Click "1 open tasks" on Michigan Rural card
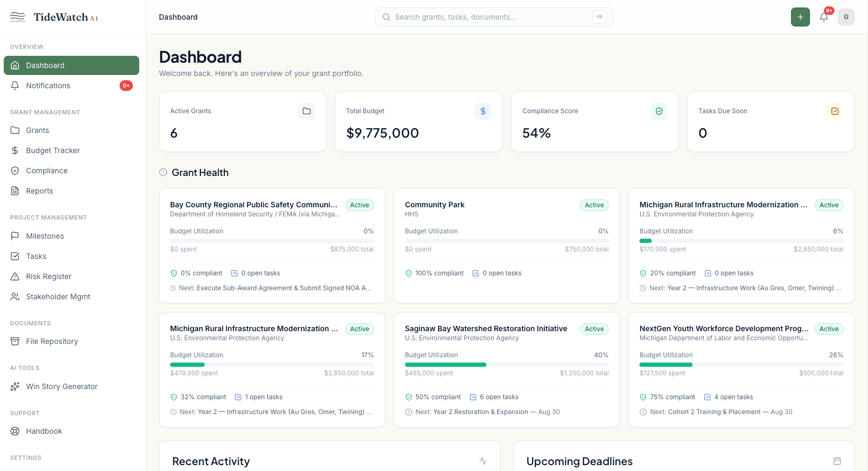Image resolution: width=868 pixels, height=471 pixels. pyautogui.click(x=259, y=397)
